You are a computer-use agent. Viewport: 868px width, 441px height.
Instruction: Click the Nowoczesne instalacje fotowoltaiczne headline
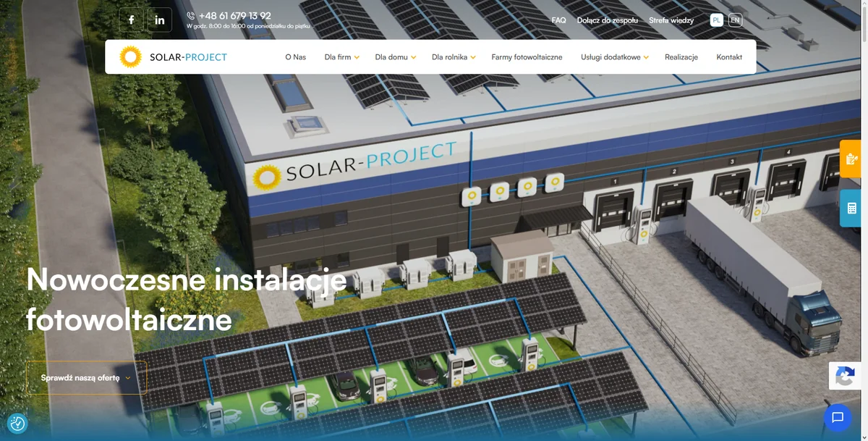[186, 299]
